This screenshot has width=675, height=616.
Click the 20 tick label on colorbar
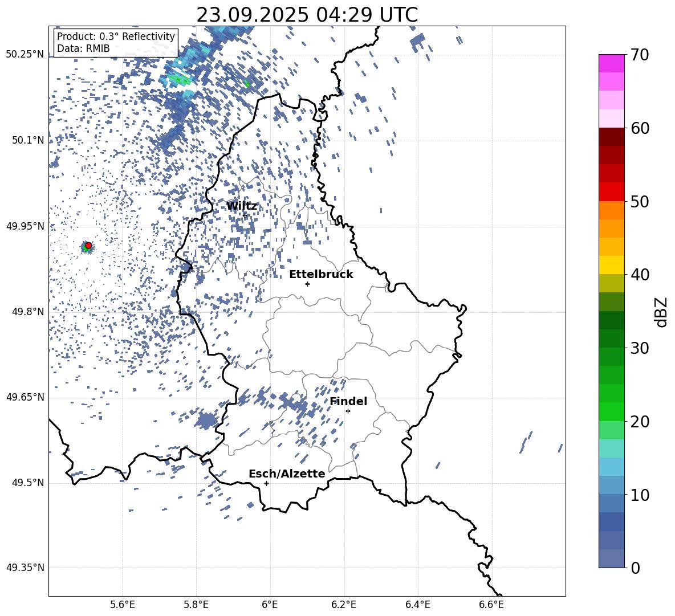click(x=640, y=421)
